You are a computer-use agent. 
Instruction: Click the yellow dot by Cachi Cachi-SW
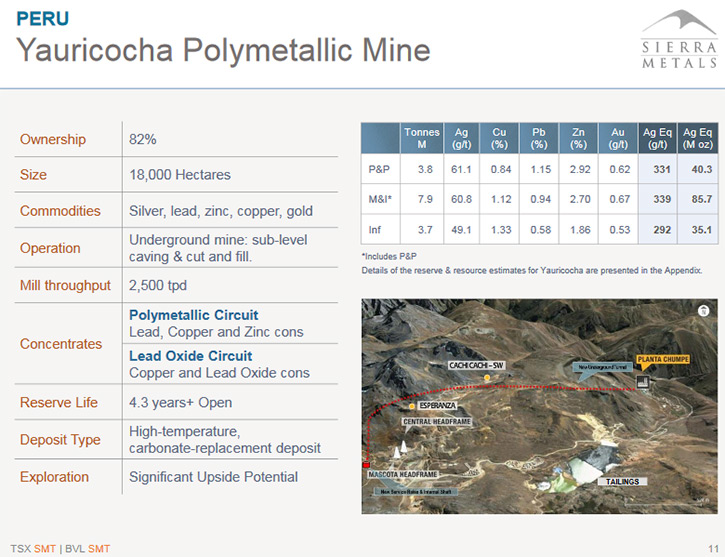point(487,378)
